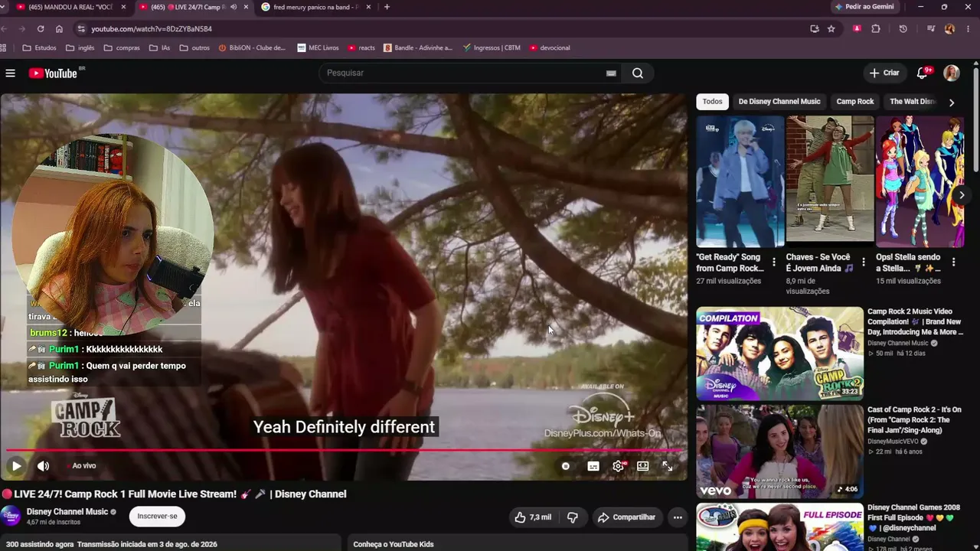Install app icon in address bar
This screenshot has height=551, width=980.
pos(815,29)
